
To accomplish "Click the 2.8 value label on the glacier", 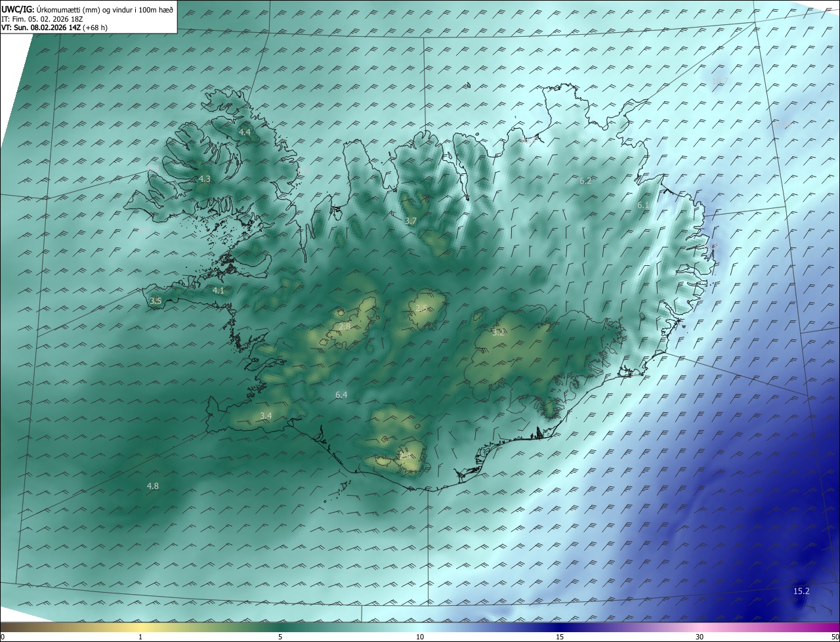I will [345, 326].
